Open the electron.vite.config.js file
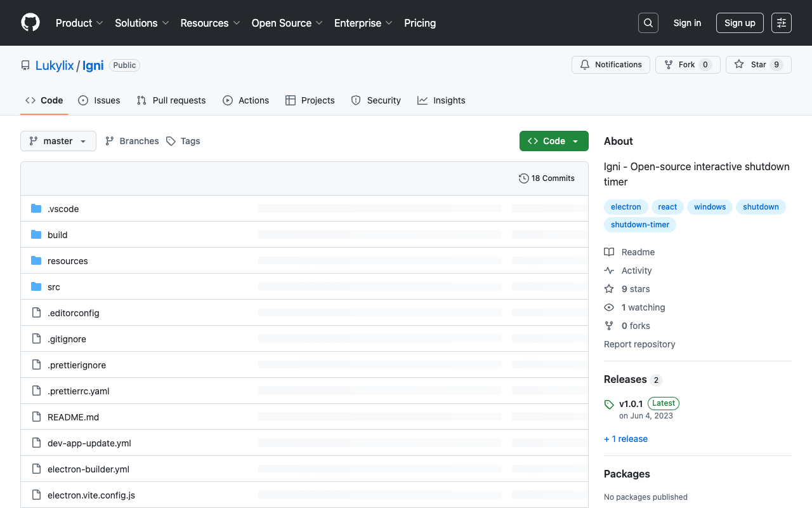Viewport: 812px width, 508px height. tap(91, 495)
